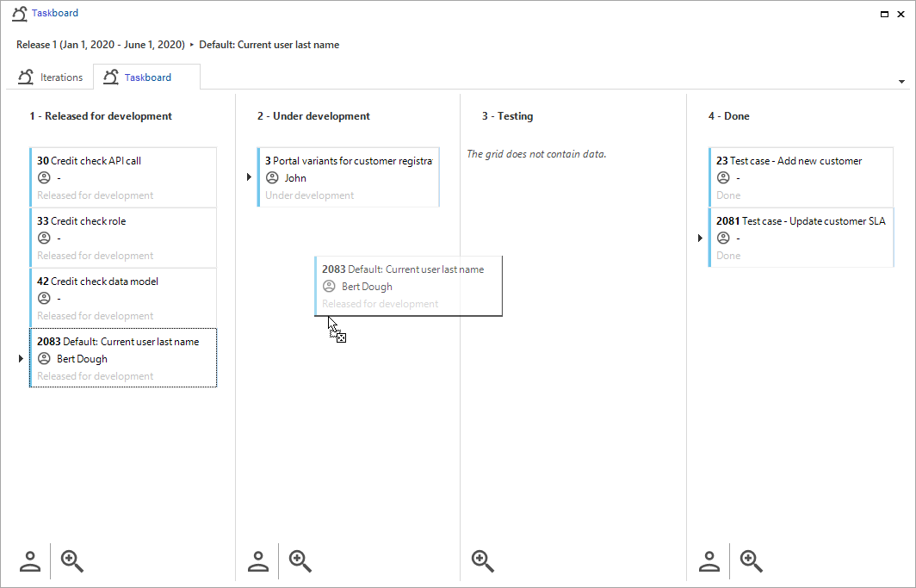Click user filter icon under Released for development

pos(30,561)
